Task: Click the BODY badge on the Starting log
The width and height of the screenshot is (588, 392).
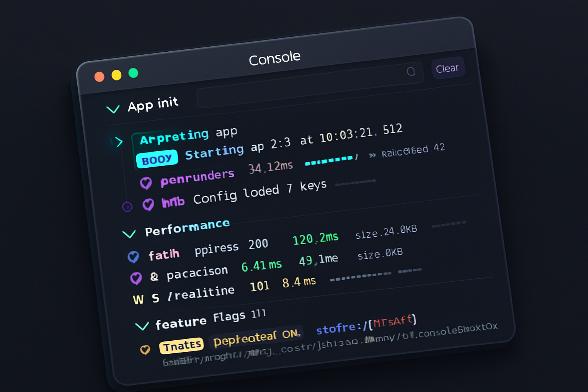Action: coord(157,158)
